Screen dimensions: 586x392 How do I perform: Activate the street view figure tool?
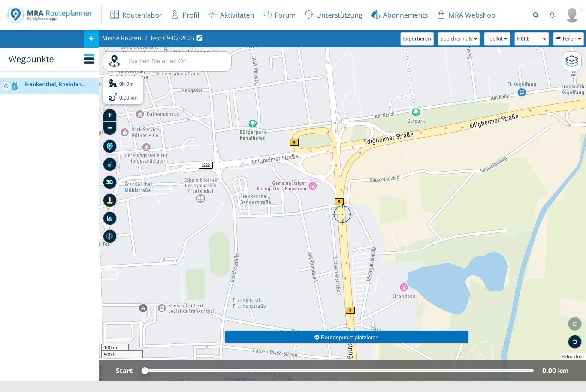110,200
